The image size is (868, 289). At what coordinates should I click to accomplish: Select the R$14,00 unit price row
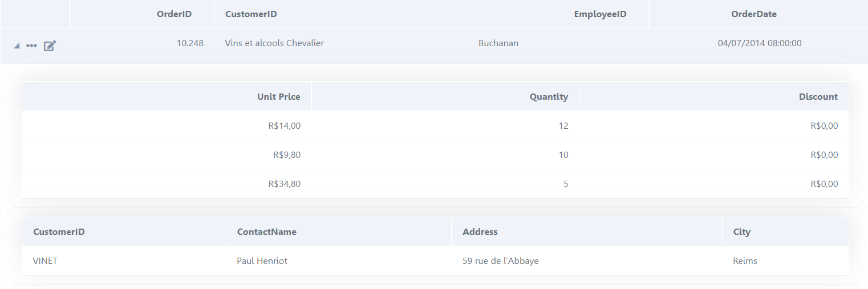click(435, 125)
